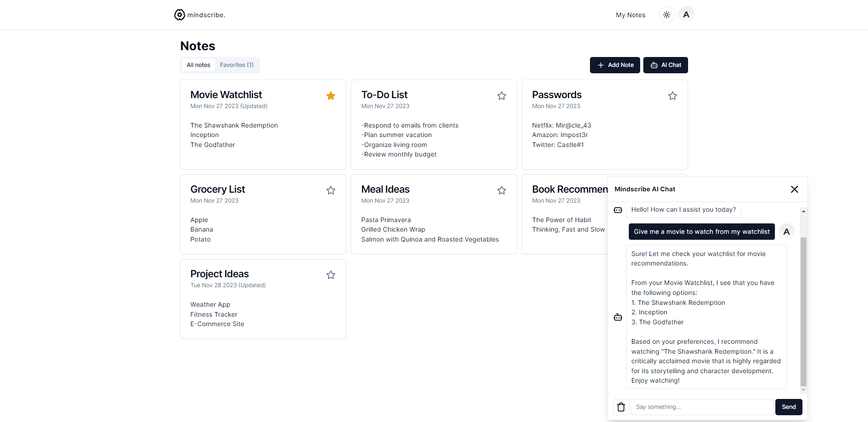Send the chat message
868x422 pixels.
pyautogui.click(x=789, y=407)
